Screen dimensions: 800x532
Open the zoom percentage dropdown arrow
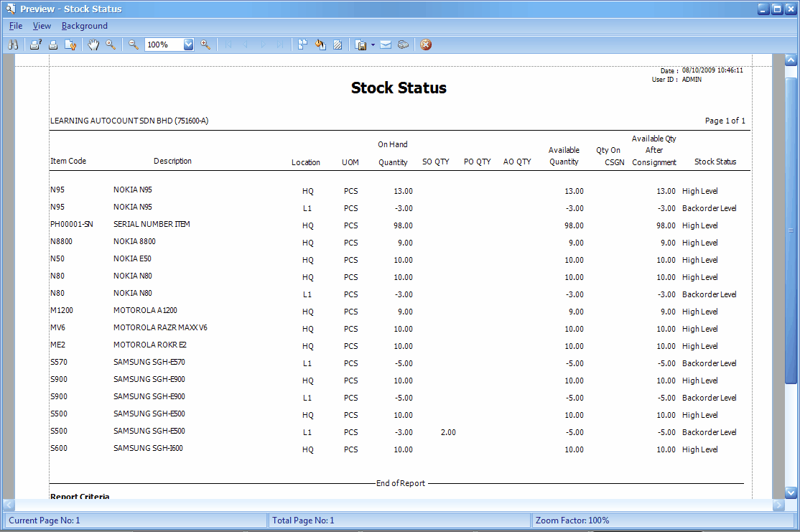click(189, 45)
